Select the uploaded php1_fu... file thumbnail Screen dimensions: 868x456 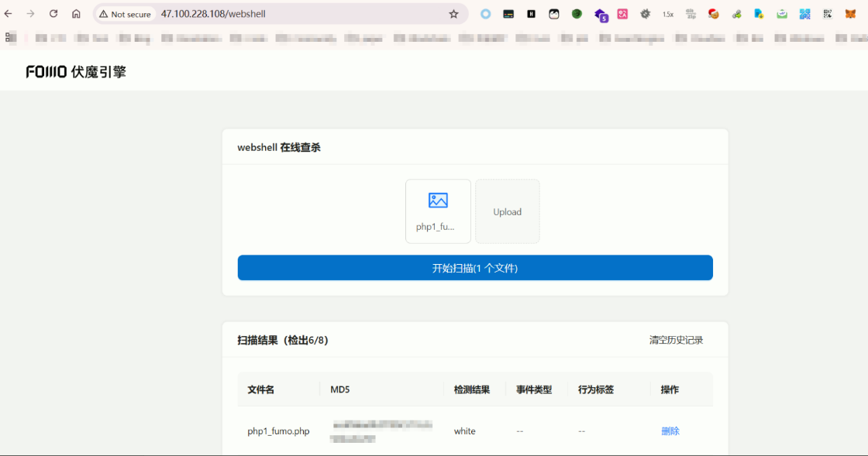click(438, 211)
